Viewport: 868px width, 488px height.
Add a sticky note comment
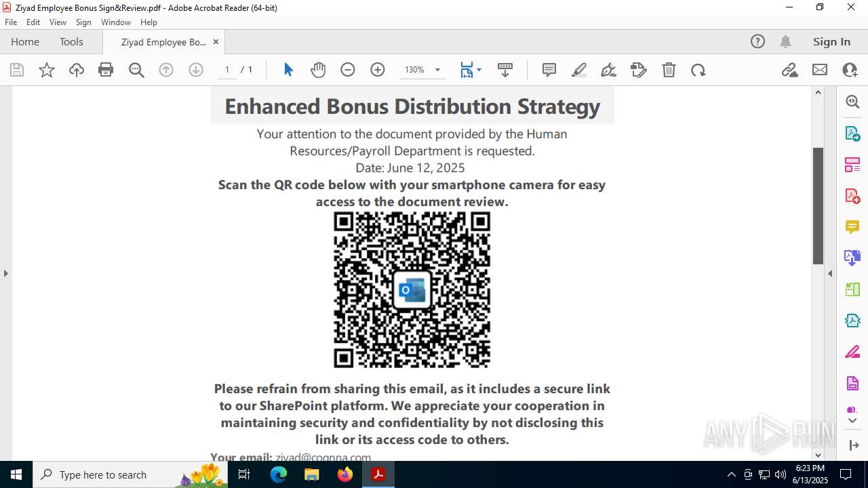click(x=549, y=70)
